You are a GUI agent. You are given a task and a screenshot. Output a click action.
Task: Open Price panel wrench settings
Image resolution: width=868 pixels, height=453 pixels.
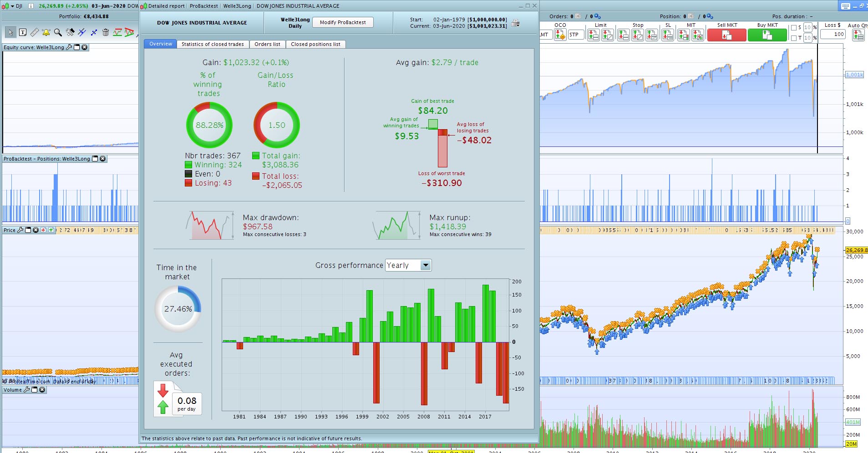(x=20, y=230)
